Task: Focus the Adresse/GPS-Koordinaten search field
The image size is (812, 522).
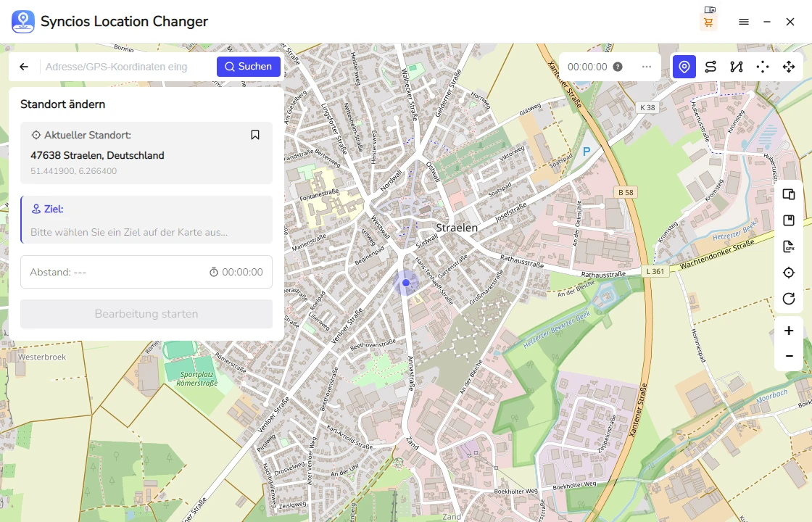Action: [x=127, y=67]
